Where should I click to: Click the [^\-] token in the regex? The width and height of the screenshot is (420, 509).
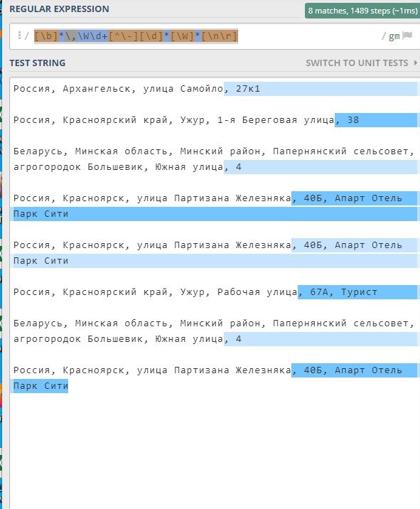pyautogui.click(x=124, y=36)
